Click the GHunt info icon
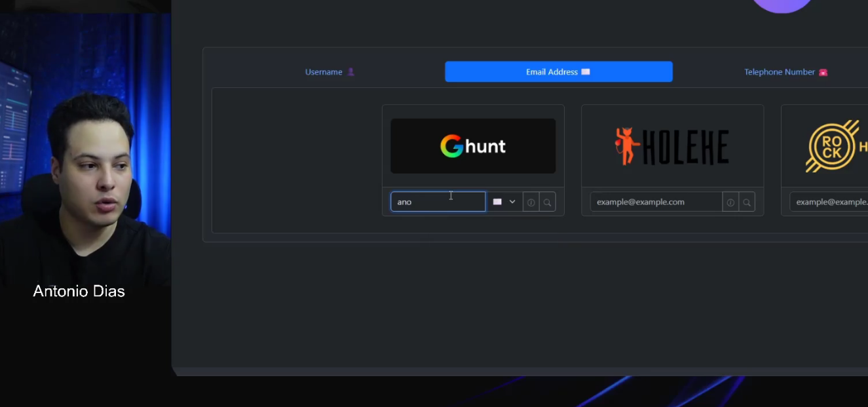 click(531, 203)
